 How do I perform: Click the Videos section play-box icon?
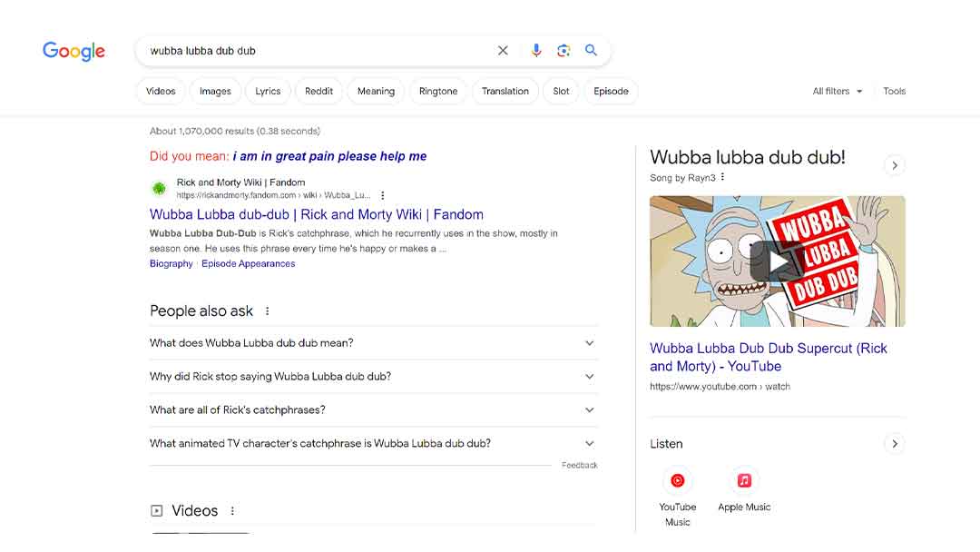point(156,511)
